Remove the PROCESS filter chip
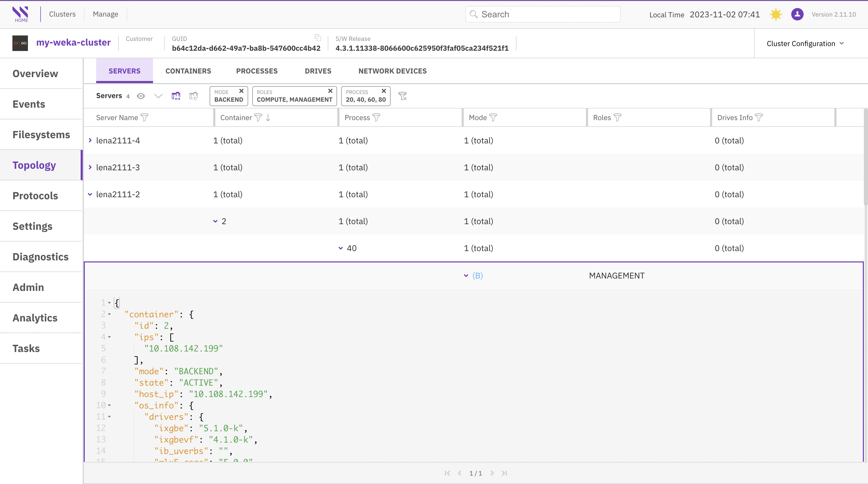Screen dimensions: 868x484 tap(383, 91)
